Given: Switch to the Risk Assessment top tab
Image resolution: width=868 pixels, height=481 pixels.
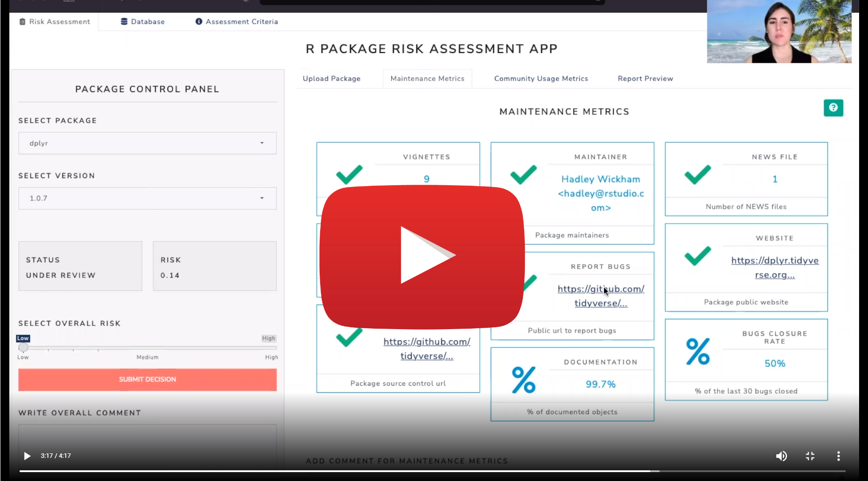Looking at the screenshot, I should [x=54, y=21].
